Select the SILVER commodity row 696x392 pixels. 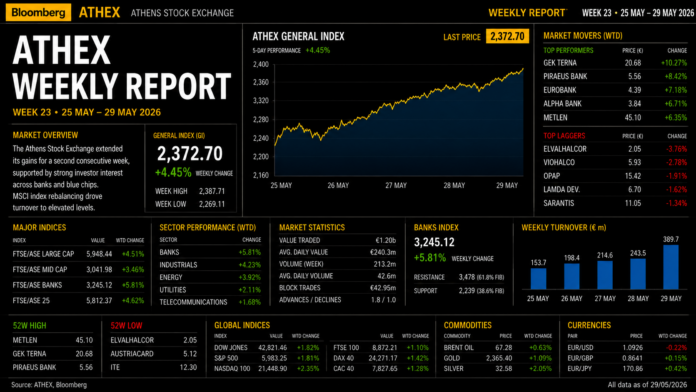498,369
